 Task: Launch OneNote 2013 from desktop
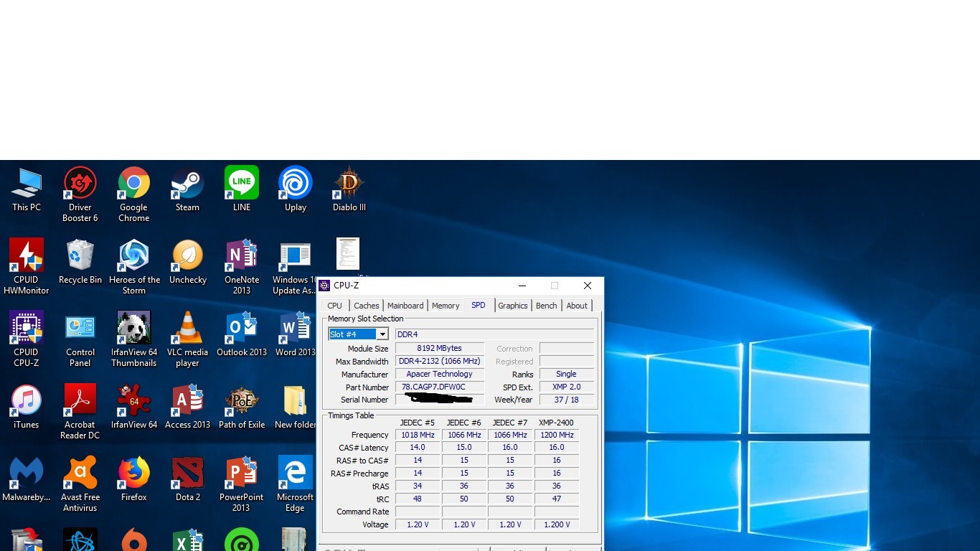[x=242, y=267]
